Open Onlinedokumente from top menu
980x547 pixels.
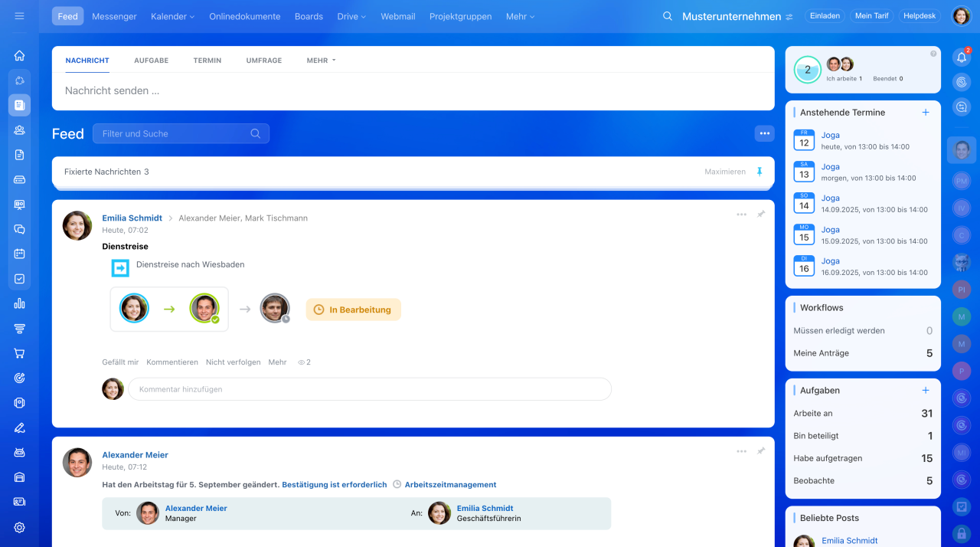245,16
